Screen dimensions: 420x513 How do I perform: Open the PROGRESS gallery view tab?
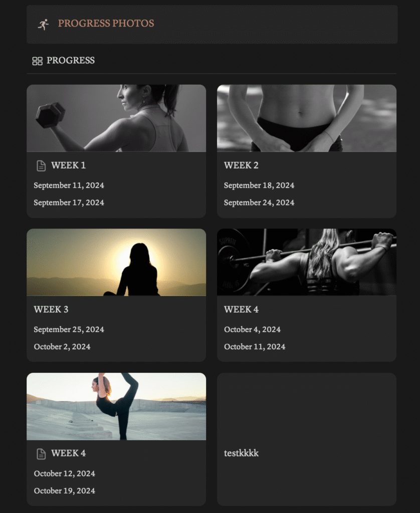[x=64, y=61]
